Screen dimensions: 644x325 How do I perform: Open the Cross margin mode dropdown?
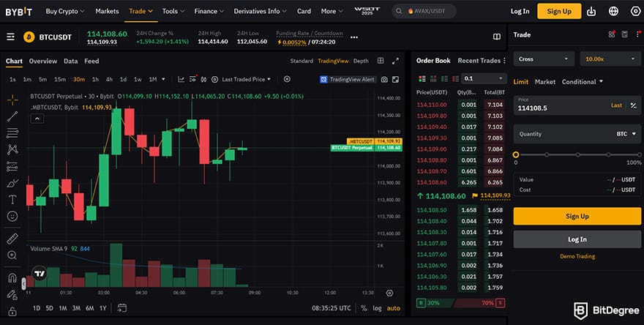[x=544, y=59]
